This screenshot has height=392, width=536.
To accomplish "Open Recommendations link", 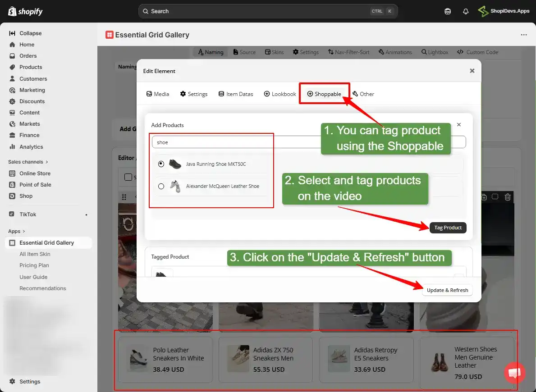I will click(x=43, y=288).
